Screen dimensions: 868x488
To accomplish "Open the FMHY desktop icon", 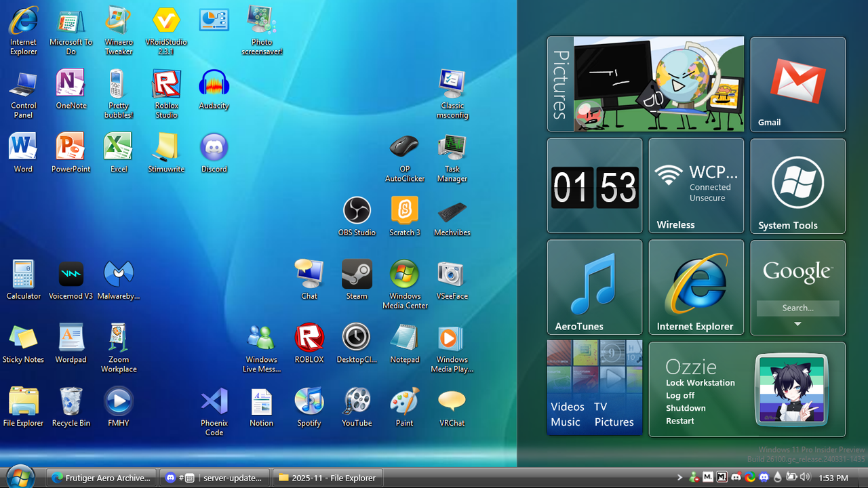I will 119,407.
